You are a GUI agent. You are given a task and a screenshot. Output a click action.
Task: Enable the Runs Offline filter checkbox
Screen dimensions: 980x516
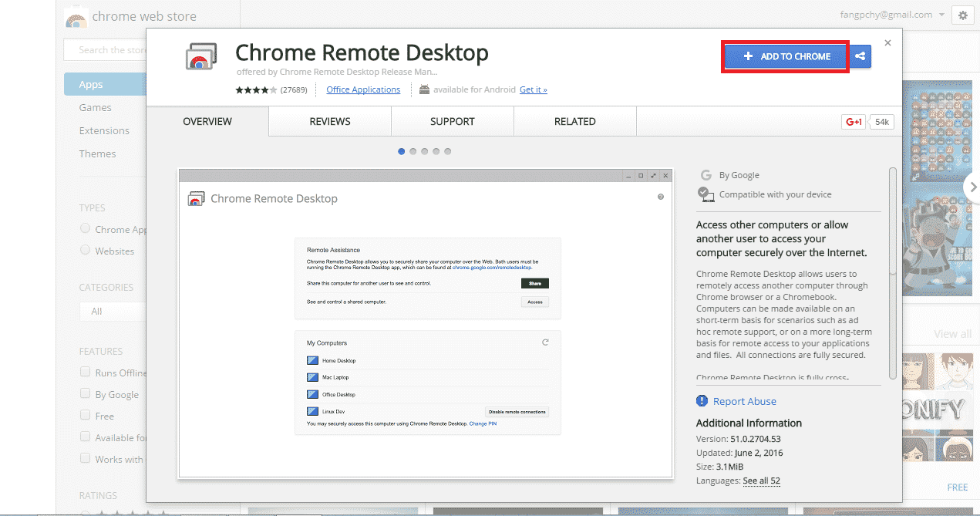click(x=85, y=372)
